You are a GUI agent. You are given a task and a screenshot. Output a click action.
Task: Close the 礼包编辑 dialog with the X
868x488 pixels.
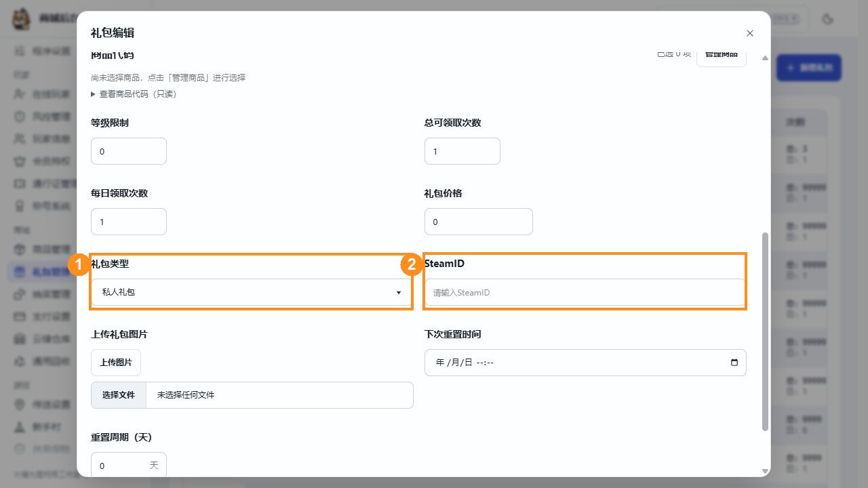[749, 33]
